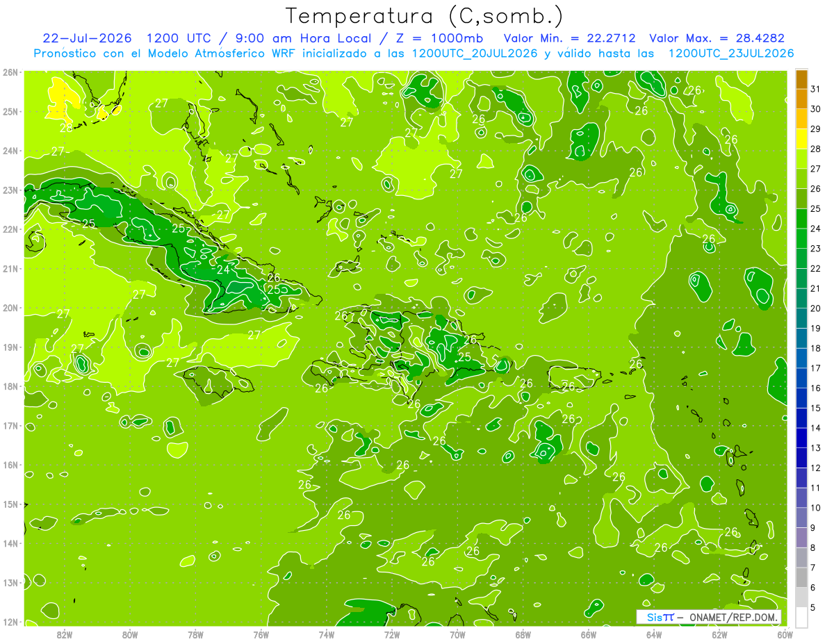The height and width of the screenshot is (644, 834).
Task: Click the '62W' longitude axis label
Action: 719,634
